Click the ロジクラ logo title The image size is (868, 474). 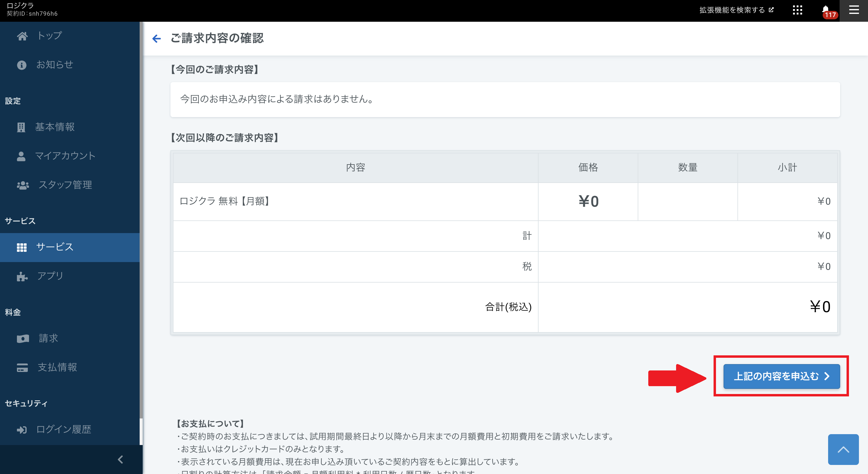click(20, 6)
